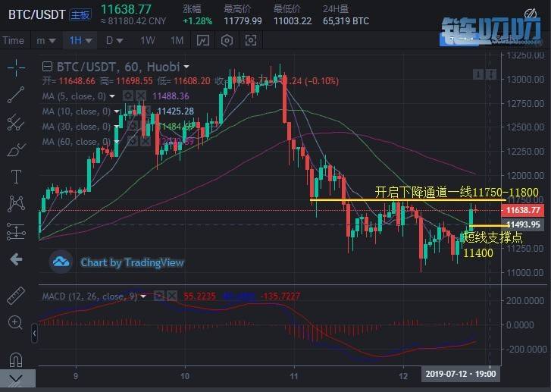
Task: Open the Chart by TradingView link
Action: click(133, 262)
